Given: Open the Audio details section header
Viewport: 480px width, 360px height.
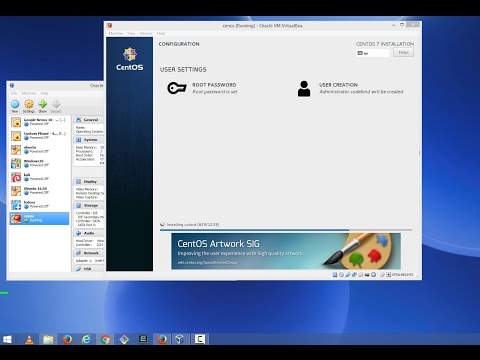Looking at the screenshot, I should pyautogui.click(x=88, y=233).
